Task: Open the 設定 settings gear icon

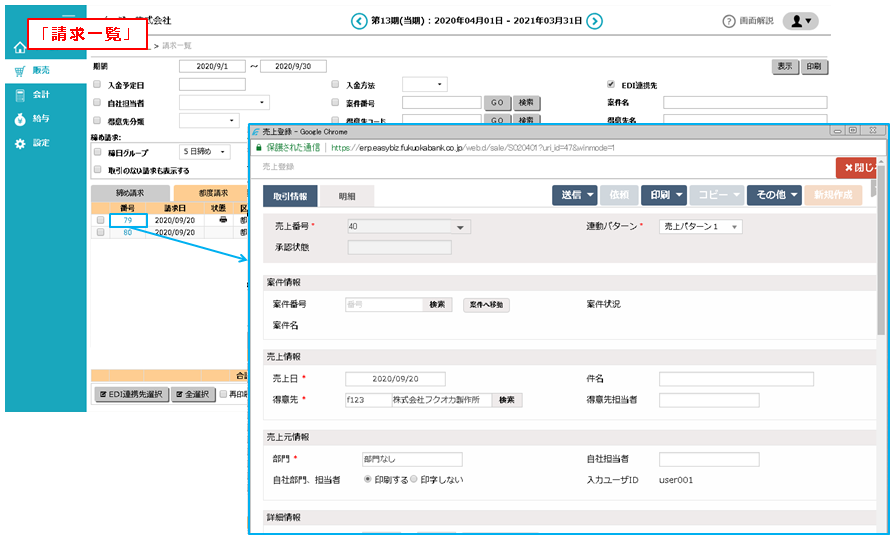Action: coord(20,143)
